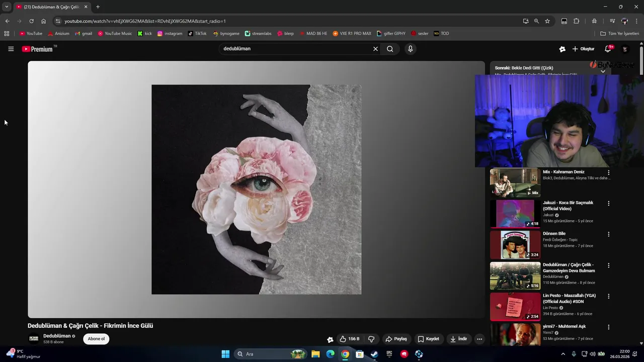This screenshot has width=644, height=362.
Task: Open the instagram bookmark
Action: point(170,34)
